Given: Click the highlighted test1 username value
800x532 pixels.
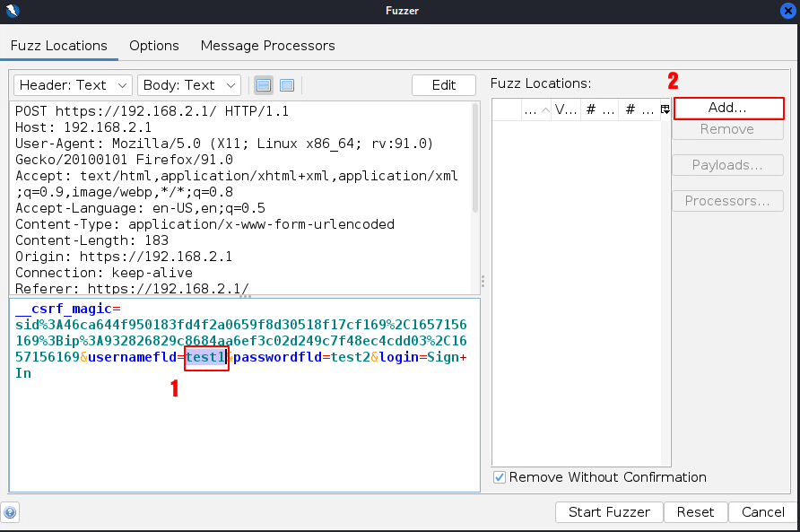Looking at the screenshot, I should pos(205,357).
